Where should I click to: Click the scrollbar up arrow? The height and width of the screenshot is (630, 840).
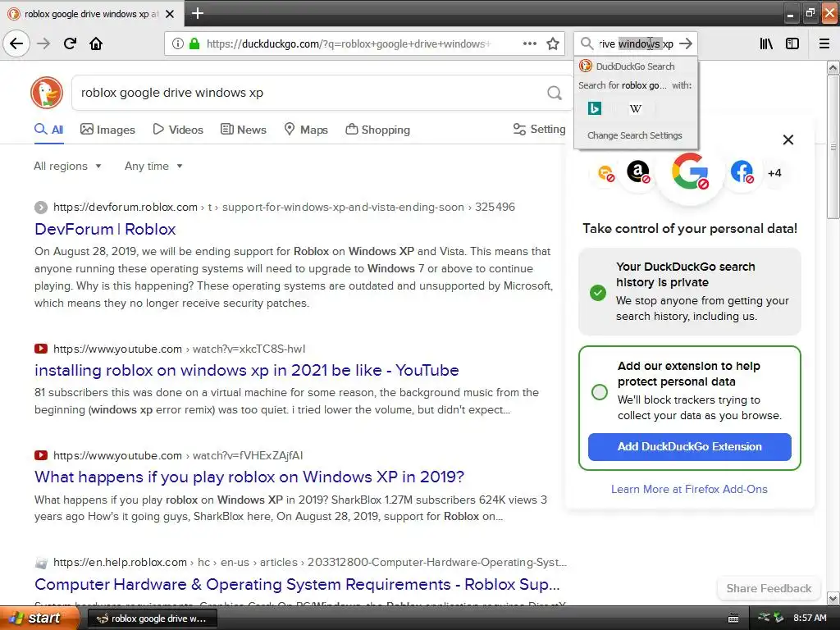pos(833,67)
